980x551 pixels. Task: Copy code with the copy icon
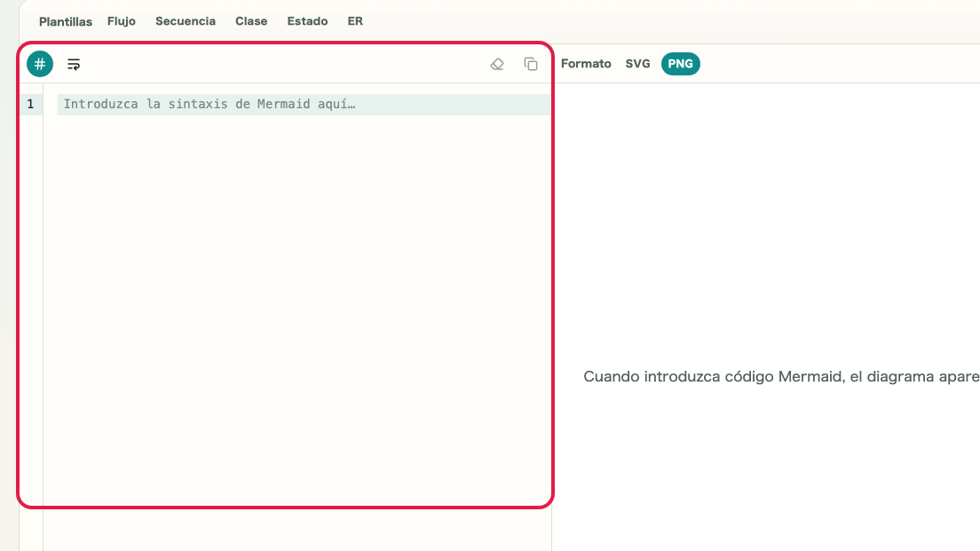coord(531,64)
